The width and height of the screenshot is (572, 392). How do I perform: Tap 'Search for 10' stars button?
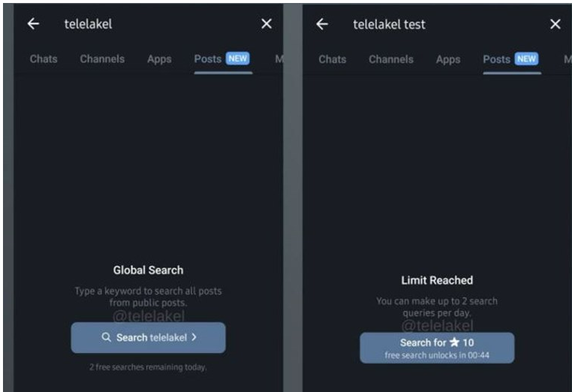click(437, 348)
